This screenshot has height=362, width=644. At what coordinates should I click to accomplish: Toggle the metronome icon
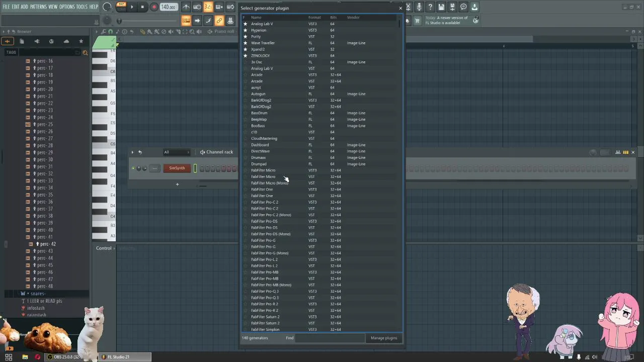pos(186,7)
